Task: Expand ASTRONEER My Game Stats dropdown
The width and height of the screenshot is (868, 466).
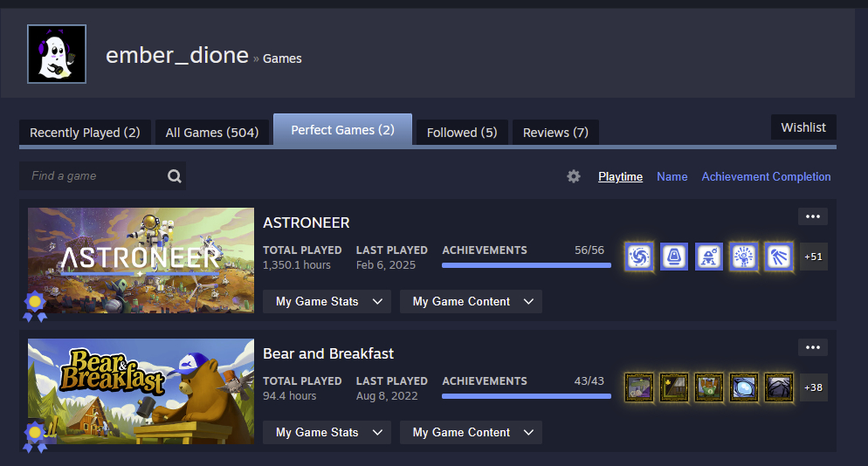Action: pyautogui.click(x=327, y=301)
